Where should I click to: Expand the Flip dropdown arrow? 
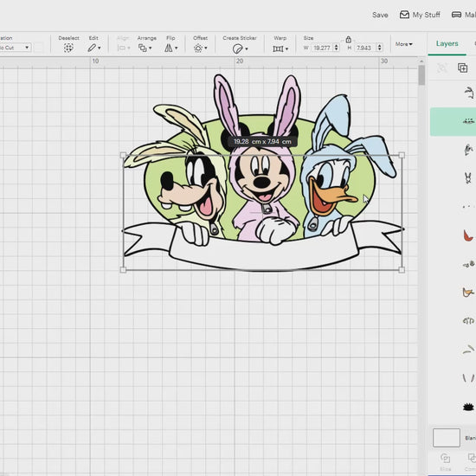click(x=177, y=48)
